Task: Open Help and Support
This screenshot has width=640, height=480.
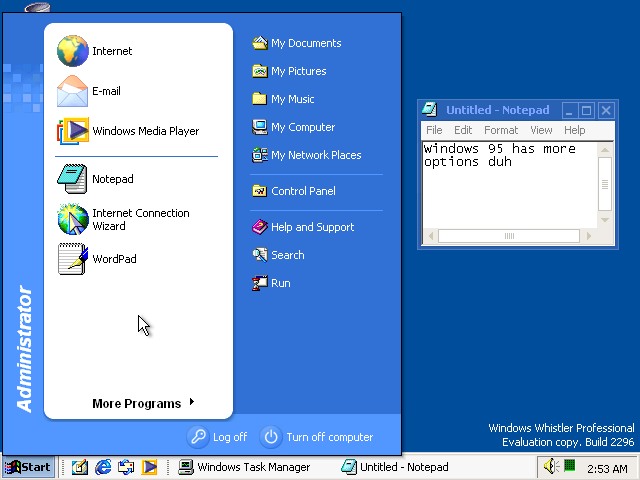Action: coord(303,227)
